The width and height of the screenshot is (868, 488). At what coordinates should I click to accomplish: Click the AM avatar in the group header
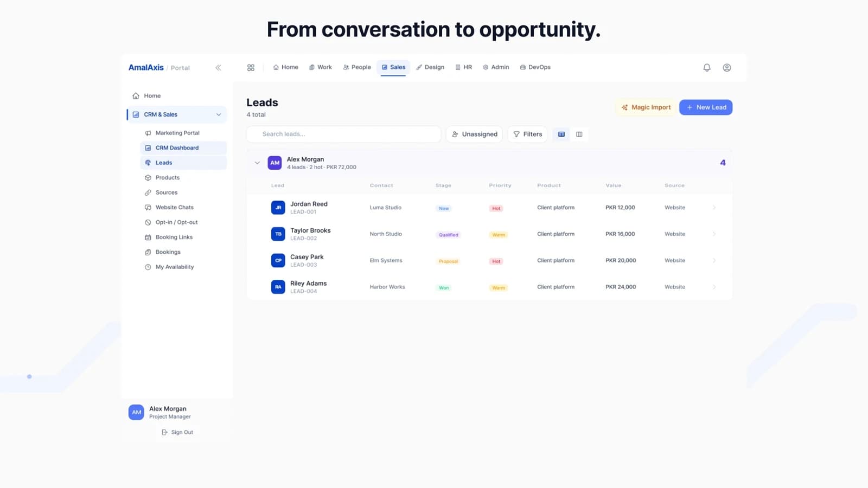click(x=275, y=163)
